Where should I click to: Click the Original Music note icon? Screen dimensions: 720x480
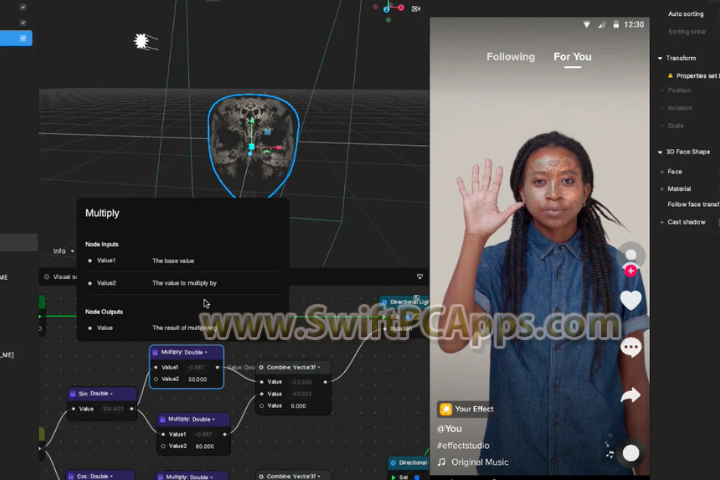pos(442,462)
